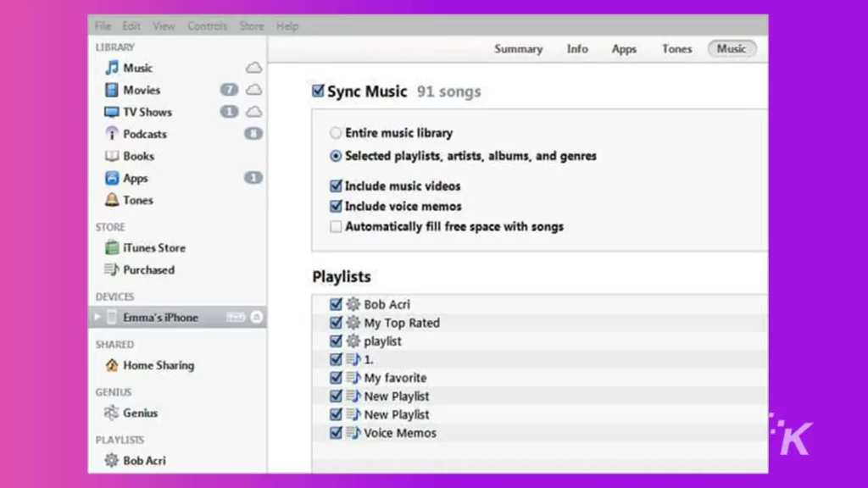Open Movies library icon in sidebar
Screen dimensions: 868x488
click(x=112, y=90)
